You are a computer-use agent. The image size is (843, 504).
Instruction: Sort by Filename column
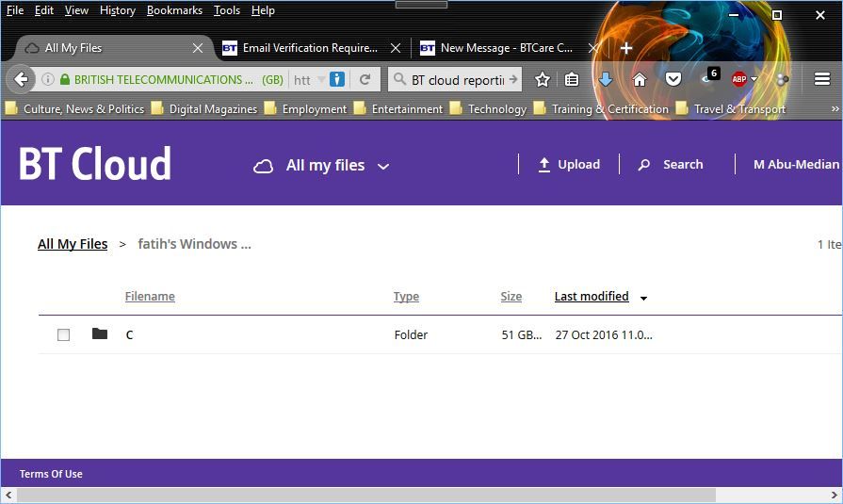point(150,297)
